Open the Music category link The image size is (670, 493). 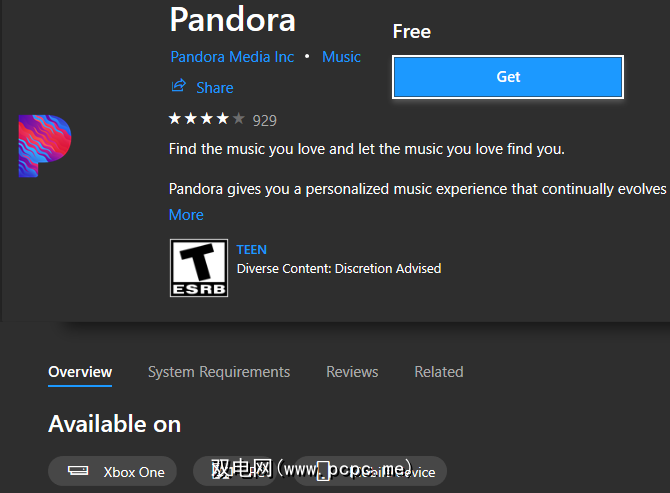click(341, 57)
